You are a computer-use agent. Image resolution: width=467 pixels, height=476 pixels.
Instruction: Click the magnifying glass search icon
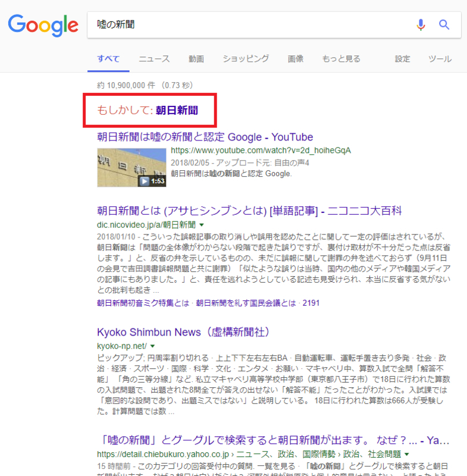(444, 24)
